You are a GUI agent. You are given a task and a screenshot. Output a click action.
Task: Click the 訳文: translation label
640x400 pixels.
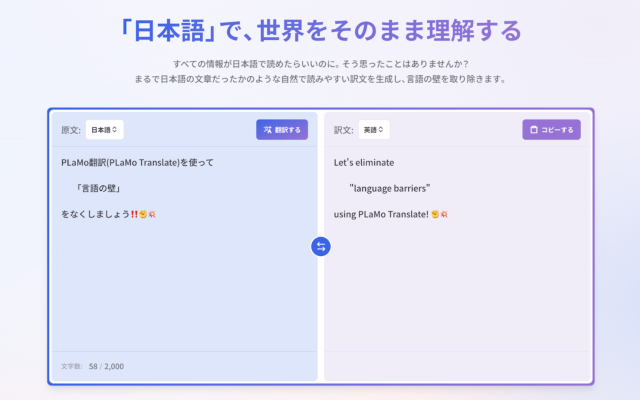tap(343, 130)
